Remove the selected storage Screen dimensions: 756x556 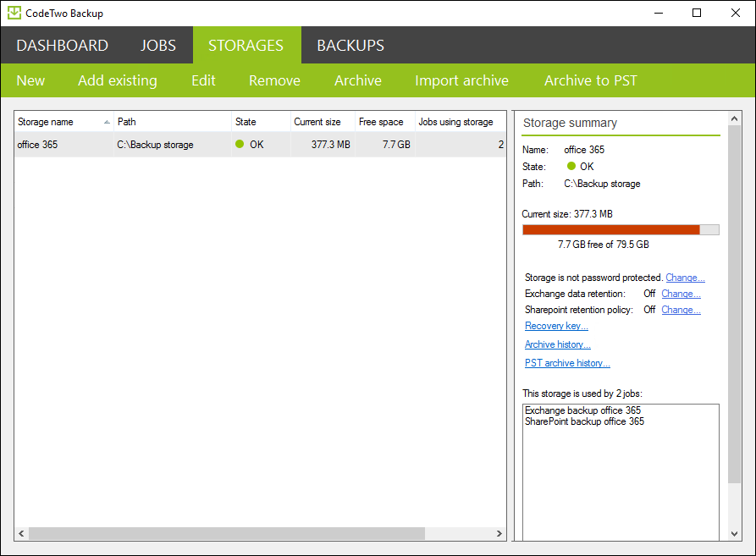[x=274, y=80]
